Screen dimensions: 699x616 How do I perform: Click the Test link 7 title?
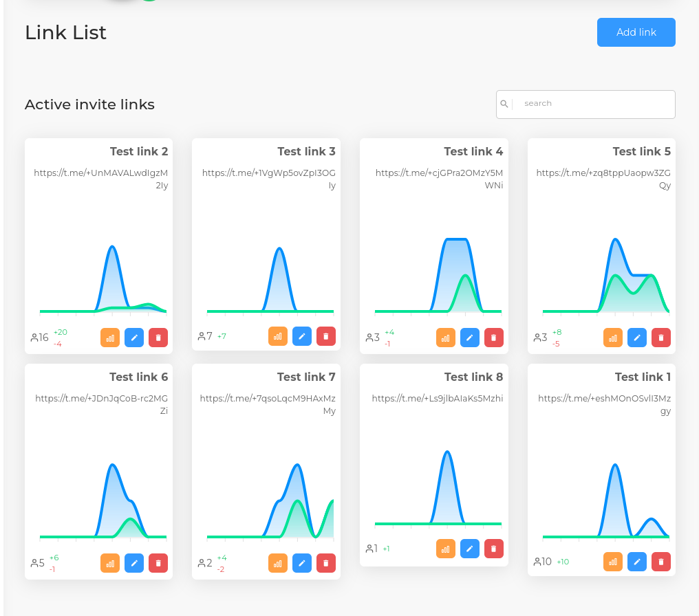point(306,377)
